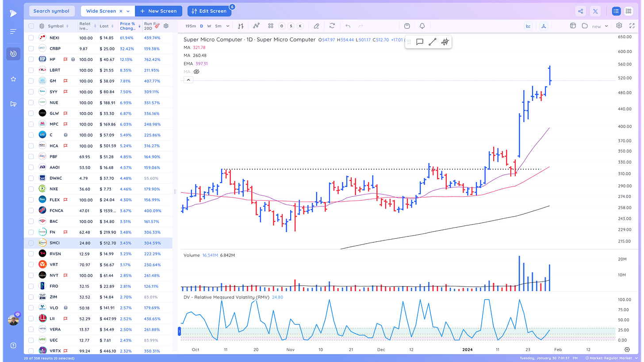Image resolution: width=644 pixels, height=362 pixels.
Task: Select the comment annotation tool
Action: tap(420, 42)
